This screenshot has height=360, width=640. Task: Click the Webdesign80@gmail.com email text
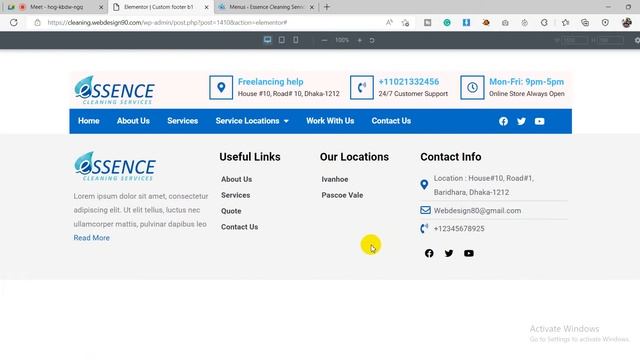point(477,211)
